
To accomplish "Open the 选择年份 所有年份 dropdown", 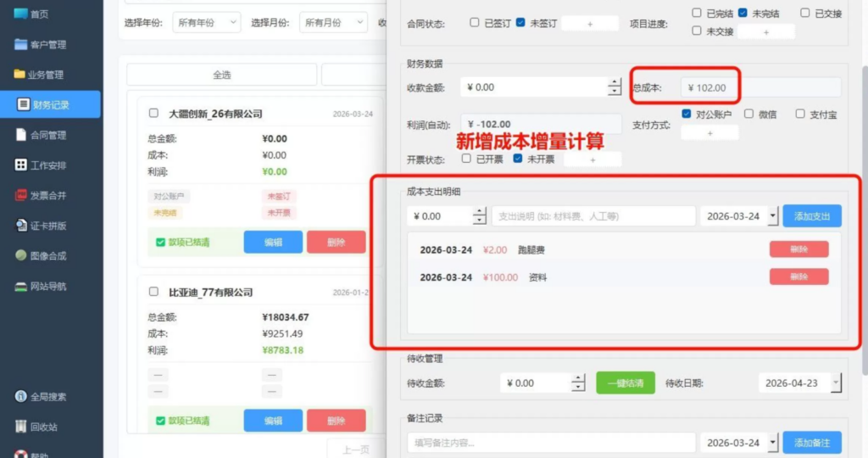I will pos(207,23).
